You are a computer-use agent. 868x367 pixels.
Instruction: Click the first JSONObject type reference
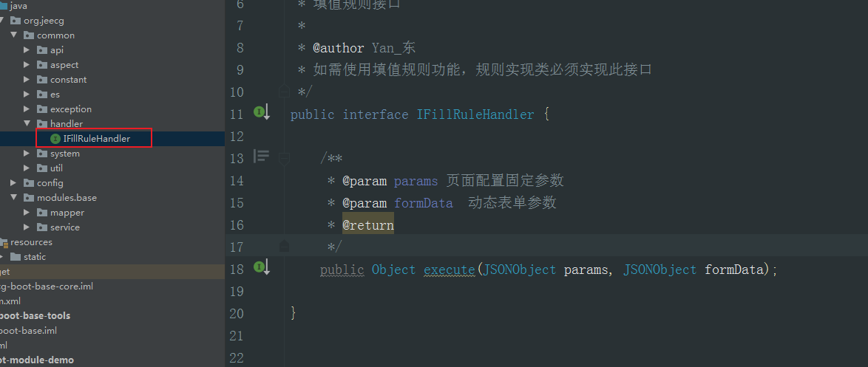(x=520, y=270)
